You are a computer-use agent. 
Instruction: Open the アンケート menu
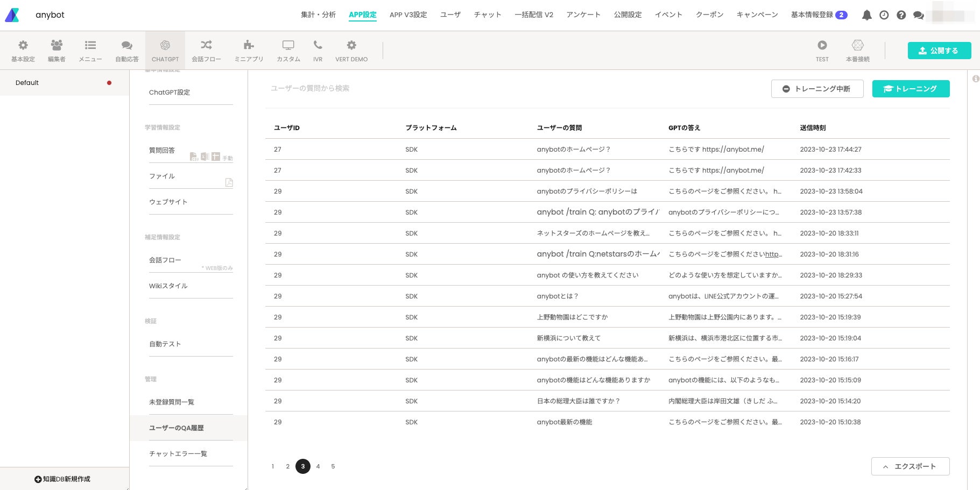coord(583,15)
